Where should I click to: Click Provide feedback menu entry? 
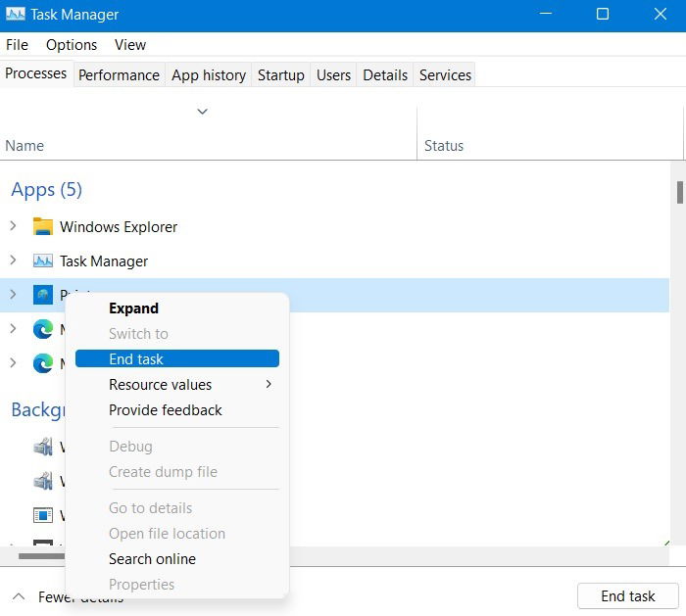tap(165, 410)
